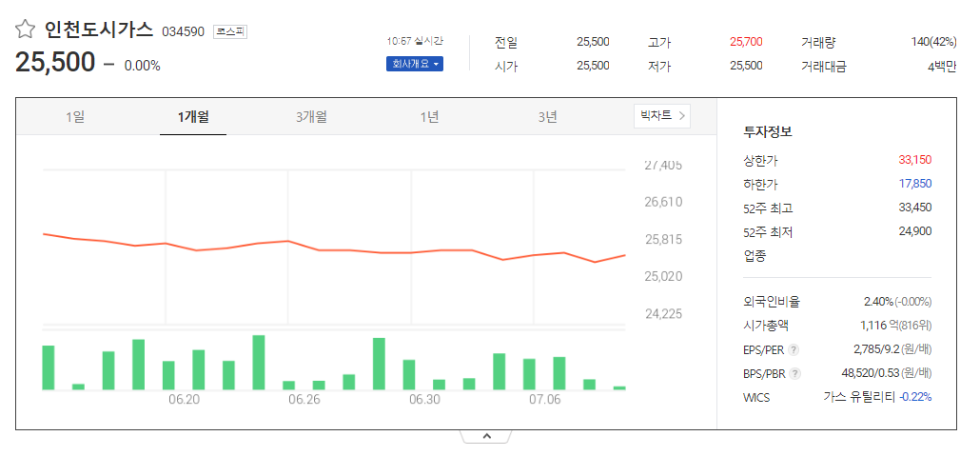980x456 pixels.
Task: Click the 52주 최고 value 33,450
Action: 915,207
